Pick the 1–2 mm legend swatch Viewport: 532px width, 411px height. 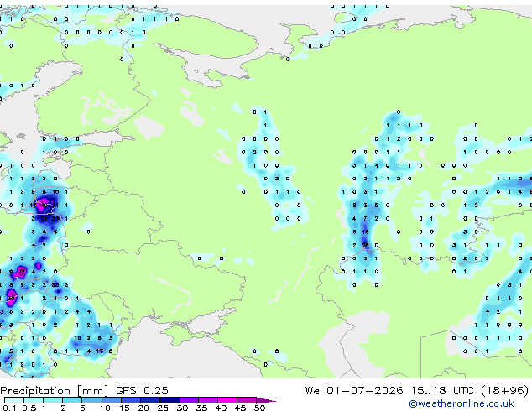pos(53,400)
